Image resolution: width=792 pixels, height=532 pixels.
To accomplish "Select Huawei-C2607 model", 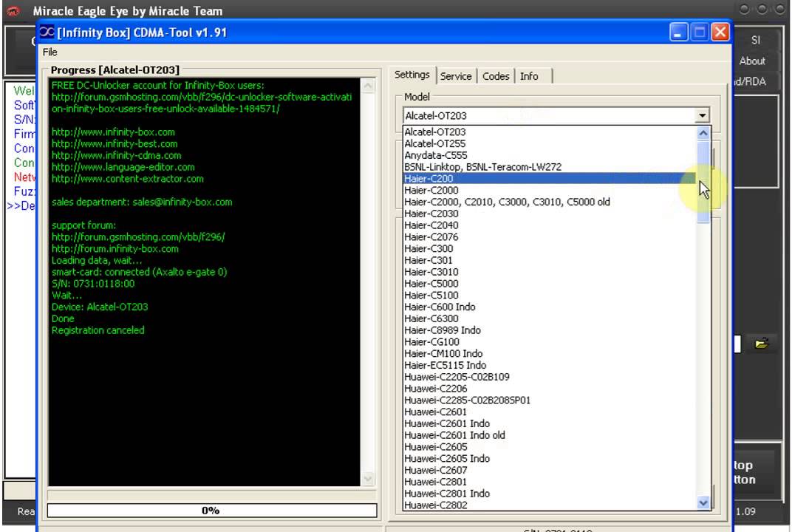I will (549, 470).
